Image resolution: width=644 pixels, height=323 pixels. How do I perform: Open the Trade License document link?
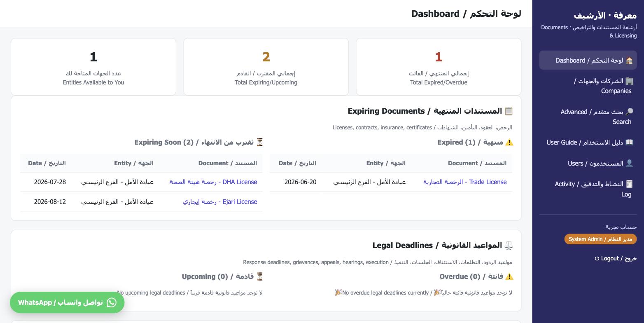click(465, 182)
